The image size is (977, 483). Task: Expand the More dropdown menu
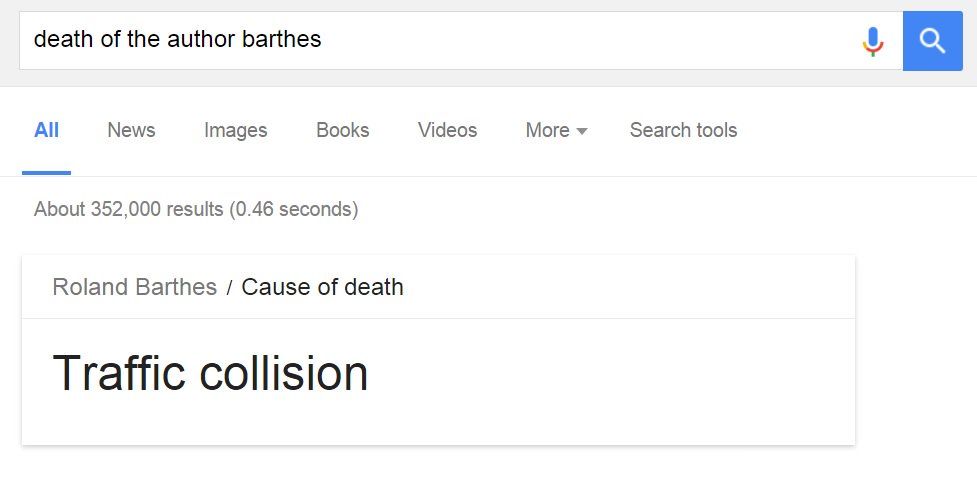(547, 130)
